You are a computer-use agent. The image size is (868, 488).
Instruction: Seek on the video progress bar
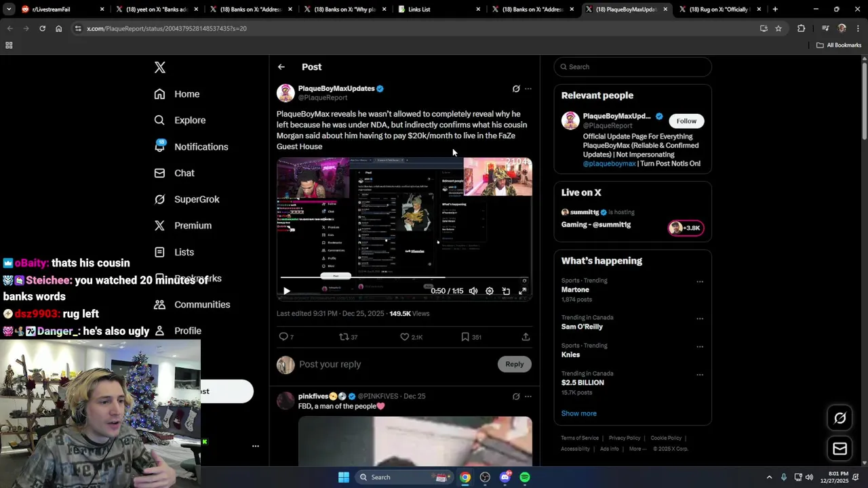(404, 277)
